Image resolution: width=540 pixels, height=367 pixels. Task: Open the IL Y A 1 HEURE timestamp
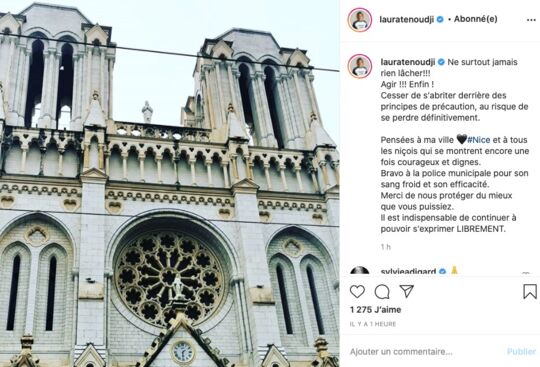[373, 324]
